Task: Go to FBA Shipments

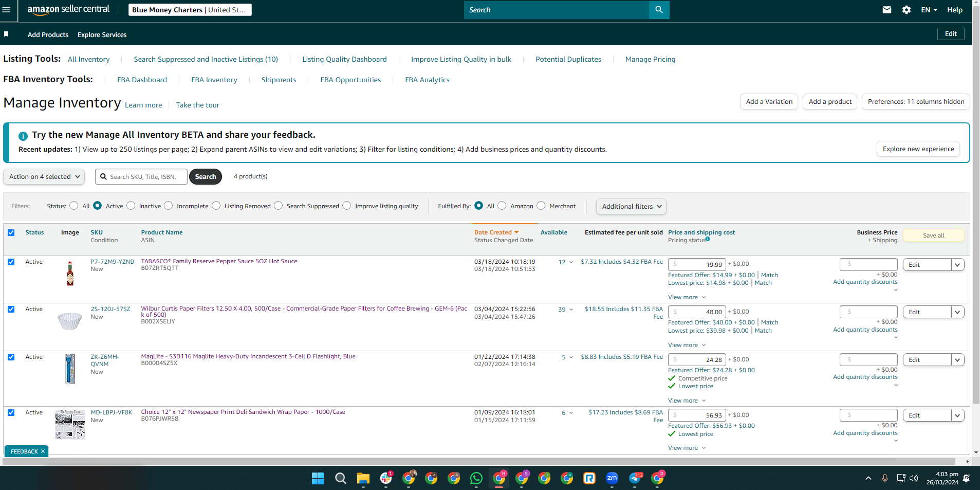Action: pos(279,80)
